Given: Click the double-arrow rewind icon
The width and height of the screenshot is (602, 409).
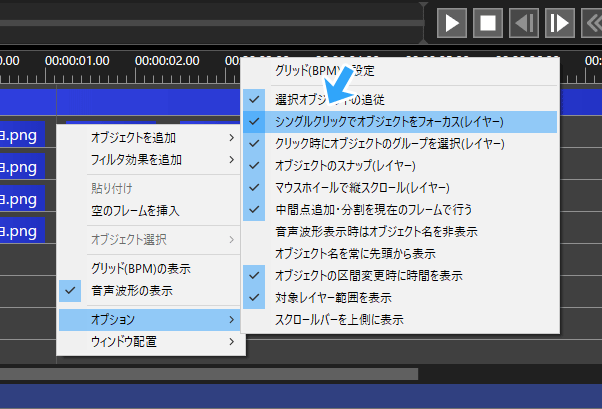Looking at the screenshot, I should [591, 22].
